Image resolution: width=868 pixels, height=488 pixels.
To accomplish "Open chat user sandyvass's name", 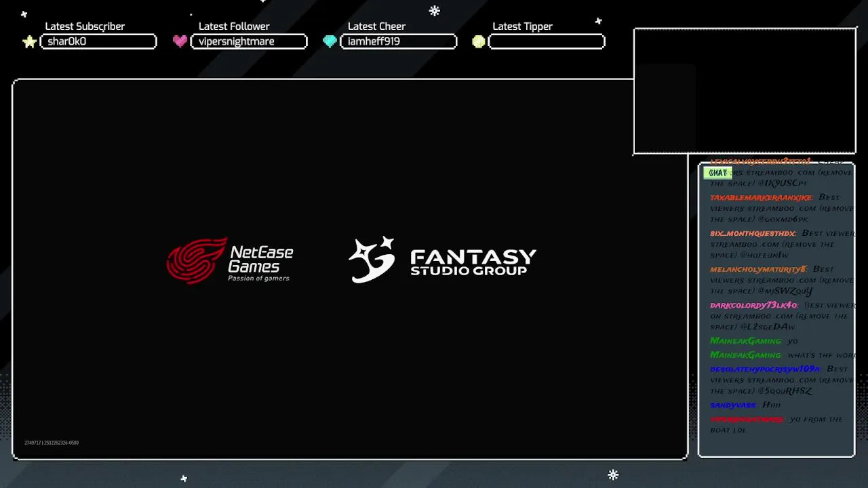I will tap(733, 405).
